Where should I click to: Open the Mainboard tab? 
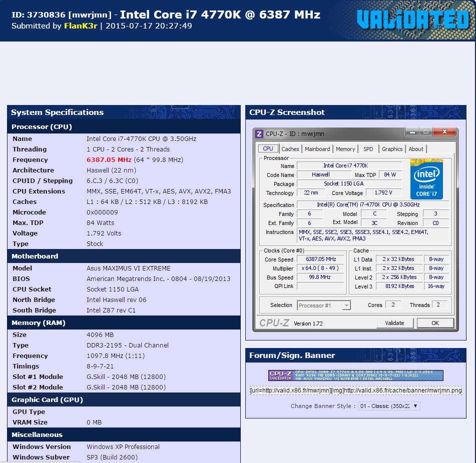point(317,149)
